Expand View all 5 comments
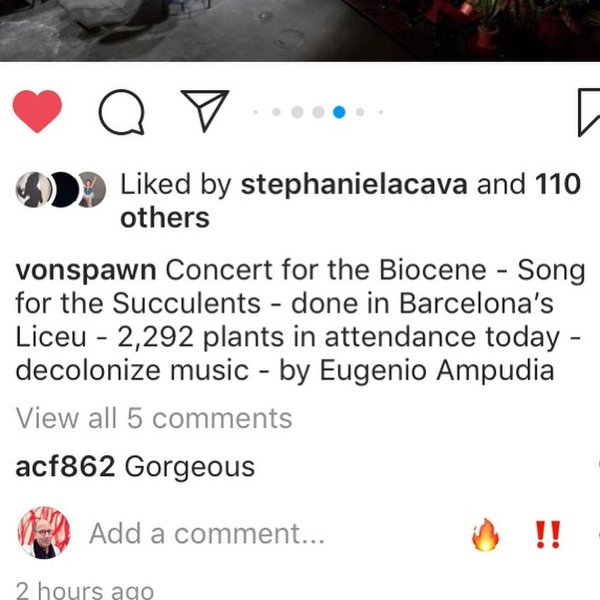The image size is (600, 600). [154, 418]
